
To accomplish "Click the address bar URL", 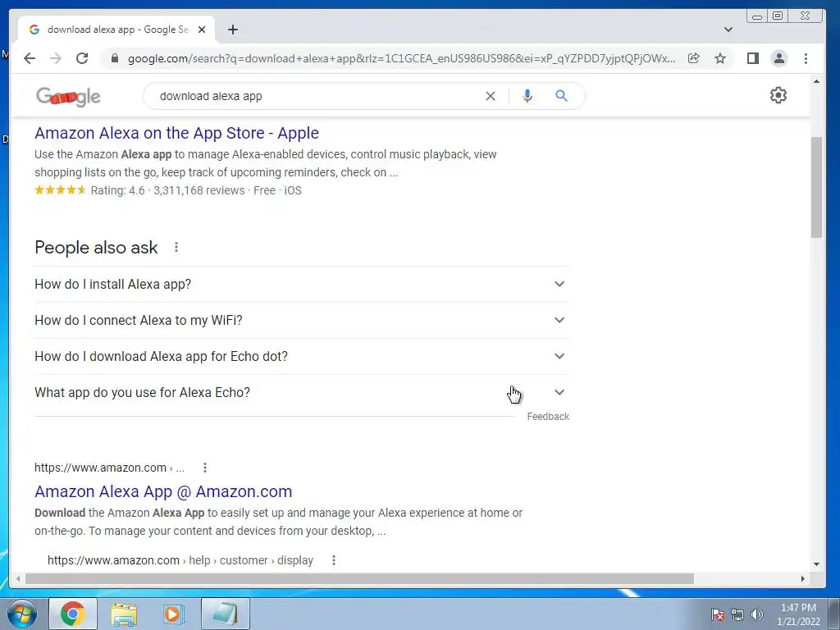I will point(400,58).
